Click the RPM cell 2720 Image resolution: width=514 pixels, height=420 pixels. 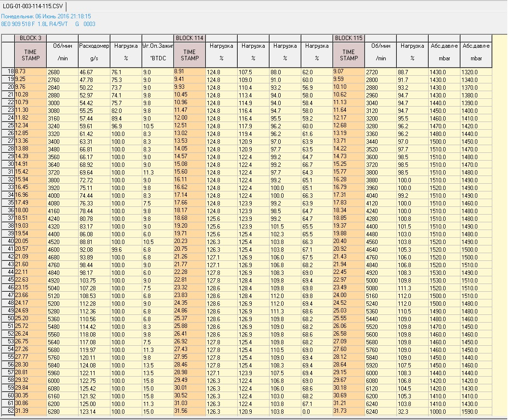380,72
